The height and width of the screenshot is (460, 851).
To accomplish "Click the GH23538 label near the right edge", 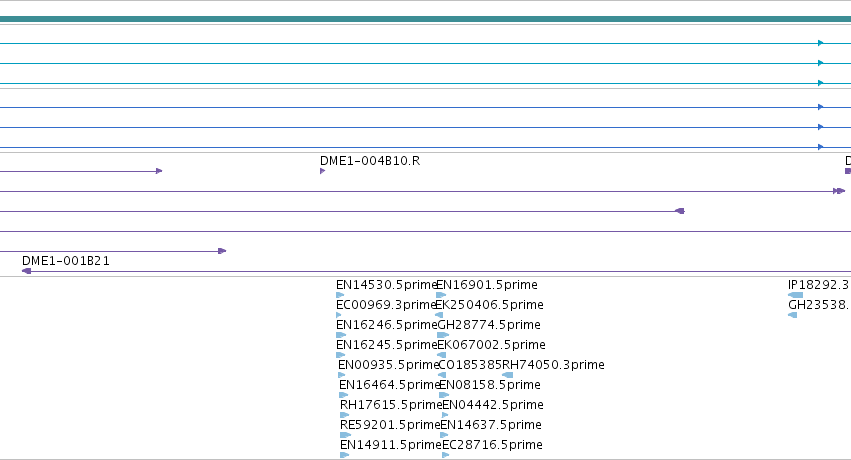I will [x=819, y=305].
